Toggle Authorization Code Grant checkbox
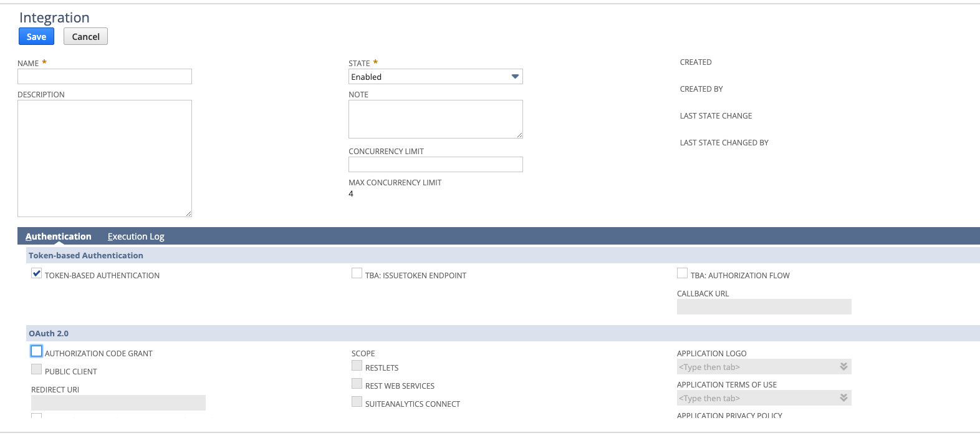Viewport: 980px width, 438px height. [x=37, y=351]
